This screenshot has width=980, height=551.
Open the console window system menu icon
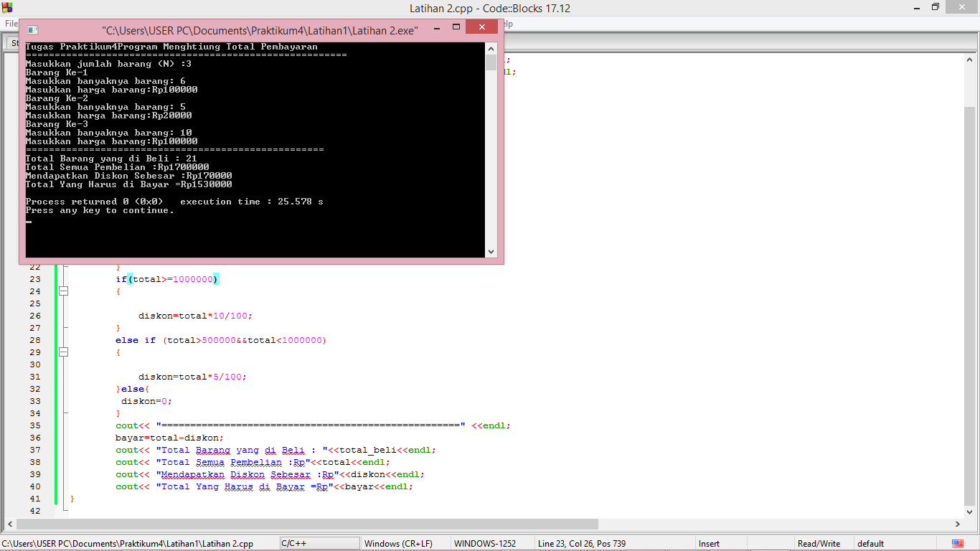(32, 30)
